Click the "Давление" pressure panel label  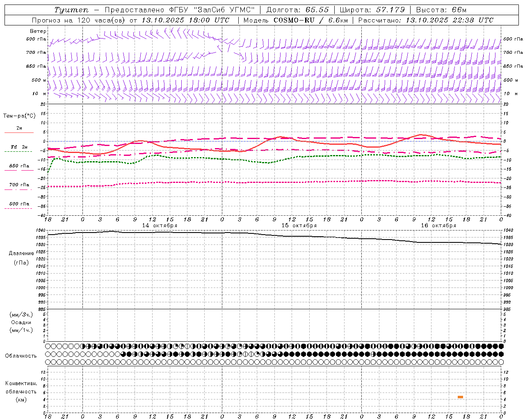tap(21, 253)
